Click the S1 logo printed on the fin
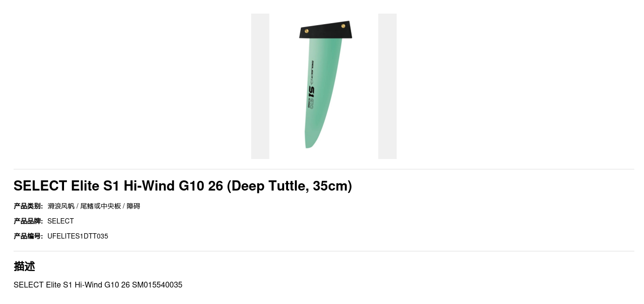The image size is (644, 304). tap(311, 92)
